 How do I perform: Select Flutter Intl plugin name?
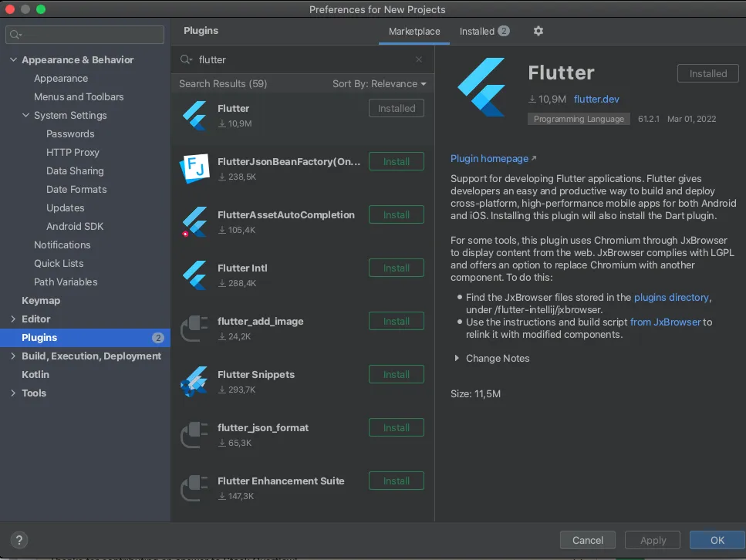click(242, 268)
